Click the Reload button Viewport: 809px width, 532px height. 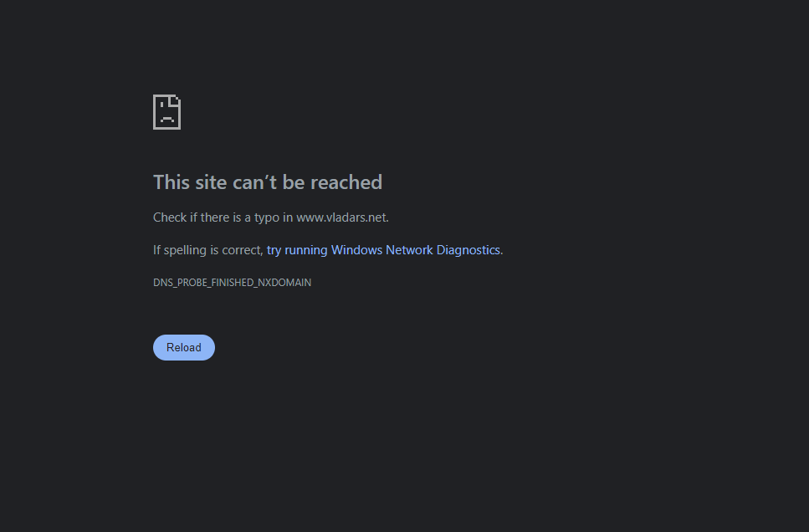[184, 347]
